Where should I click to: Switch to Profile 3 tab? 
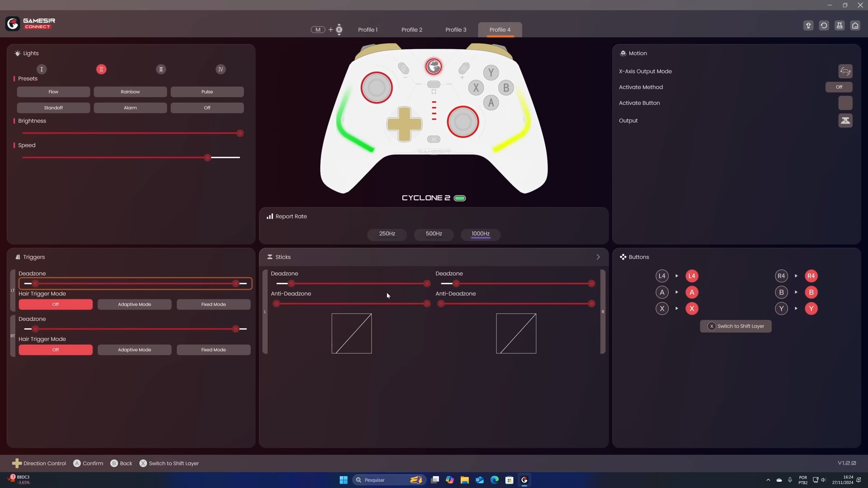pyautogui.click(x=456, y=30)
